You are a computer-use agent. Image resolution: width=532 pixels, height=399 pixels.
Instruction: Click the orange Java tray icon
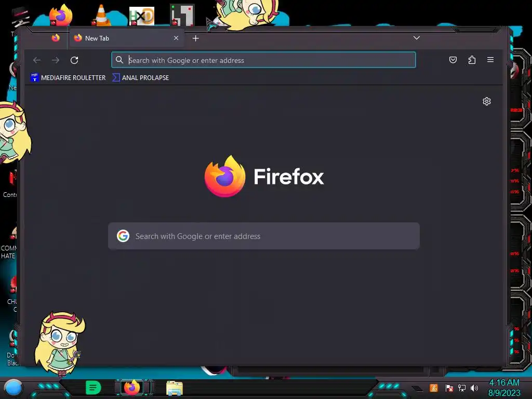434,388
